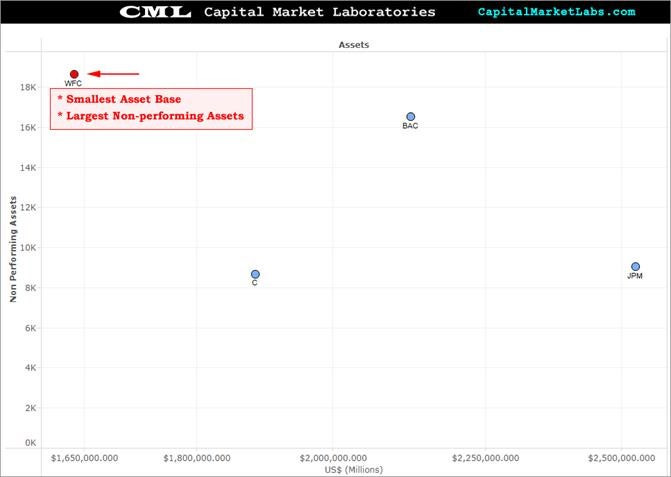Click the C ticker label
The height and width of the screenshot is (477, 671).
[x=255, y=283]
